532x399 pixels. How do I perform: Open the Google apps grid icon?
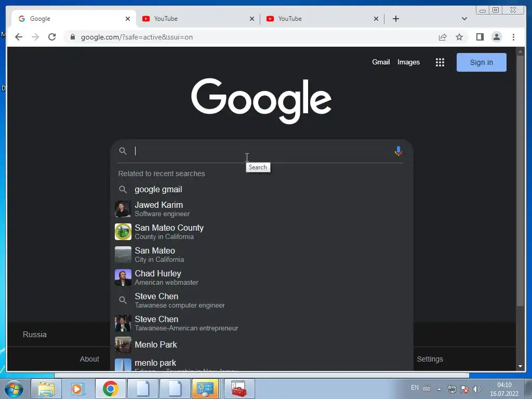[440, 62]
